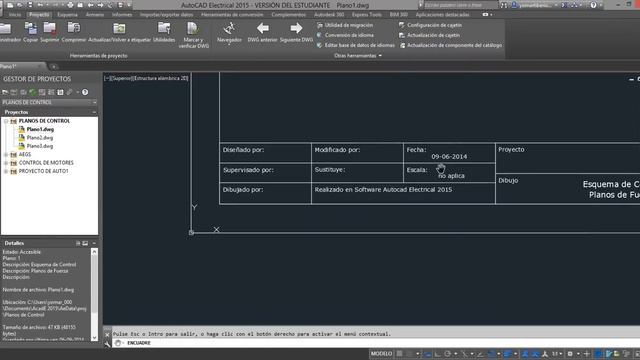Click the Suprimir project tool icon

click(x=50, y=29)
